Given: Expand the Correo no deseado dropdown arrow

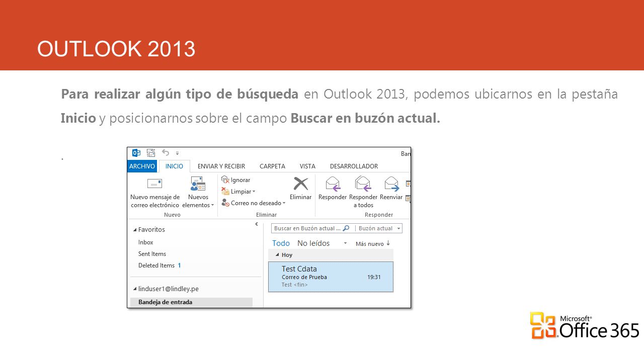Looking at the screenshot, I should click(x=284, y=203).
